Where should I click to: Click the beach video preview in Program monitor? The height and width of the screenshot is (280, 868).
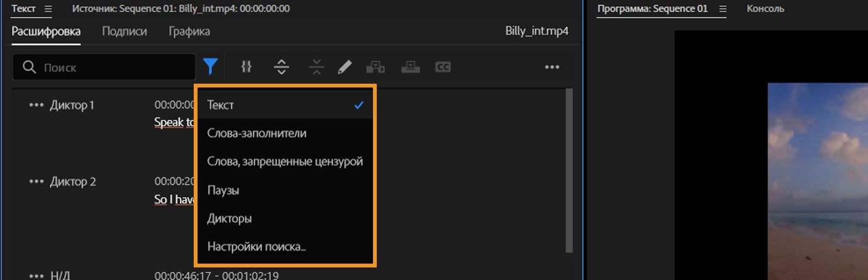818,181
